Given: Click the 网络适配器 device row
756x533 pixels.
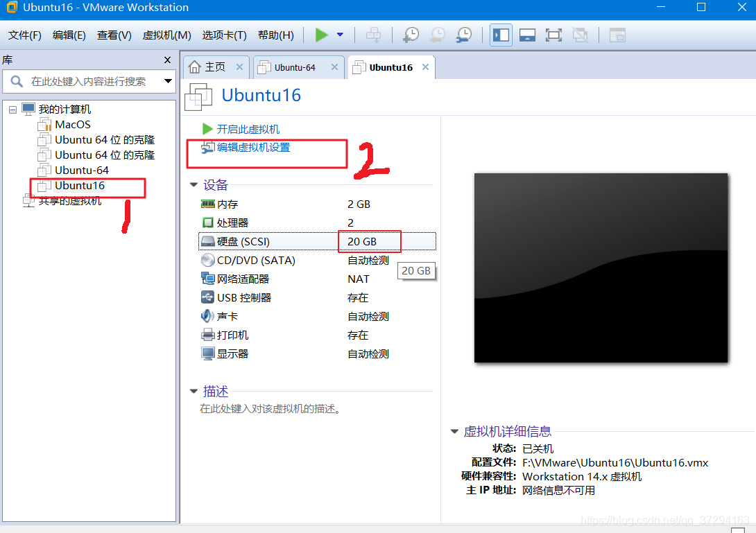Looking at the screenshot, I should [x=317, y=279].
